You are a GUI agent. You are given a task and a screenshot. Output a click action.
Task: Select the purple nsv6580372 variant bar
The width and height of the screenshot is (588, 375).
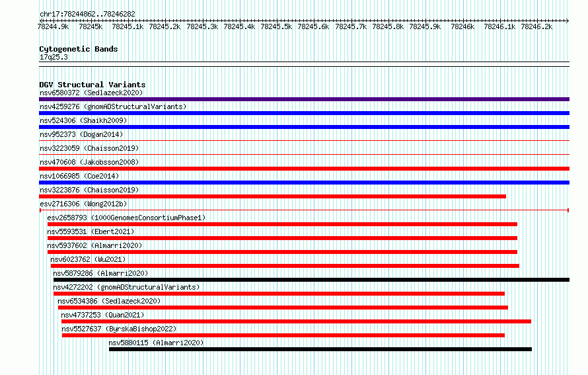pos(304,99)
